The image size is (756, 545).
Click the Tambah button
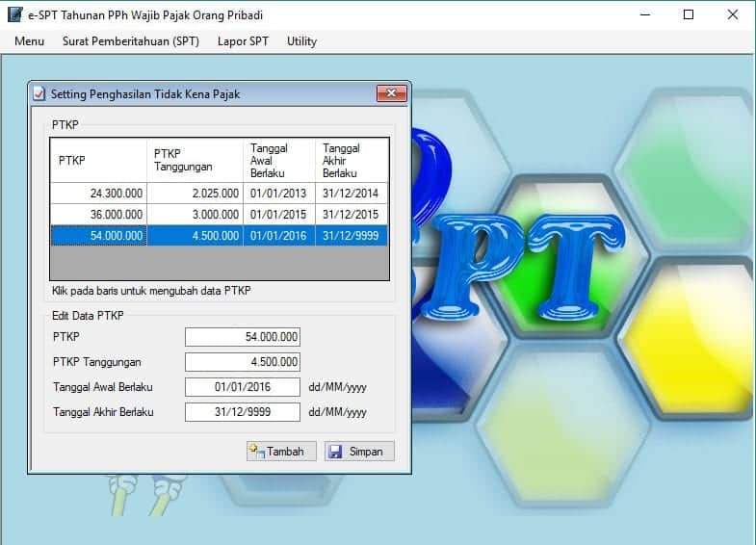click(281, 451)
